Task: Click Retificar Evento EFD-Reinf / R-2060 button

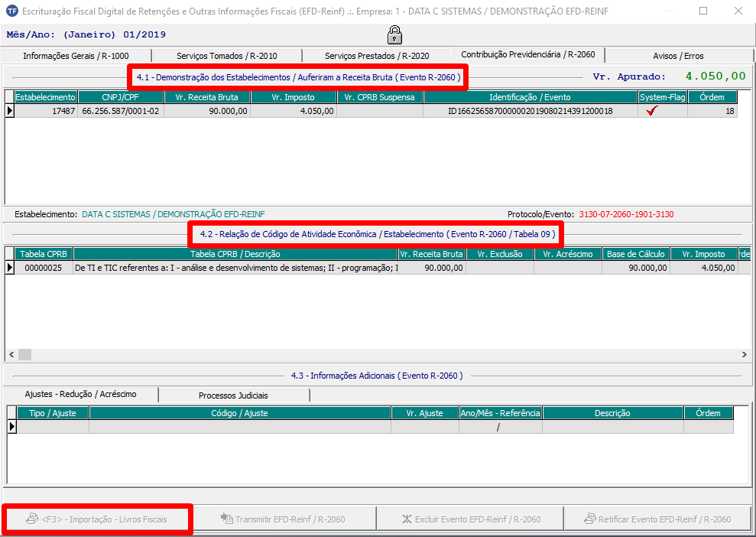Action: [x=657, y=519]
